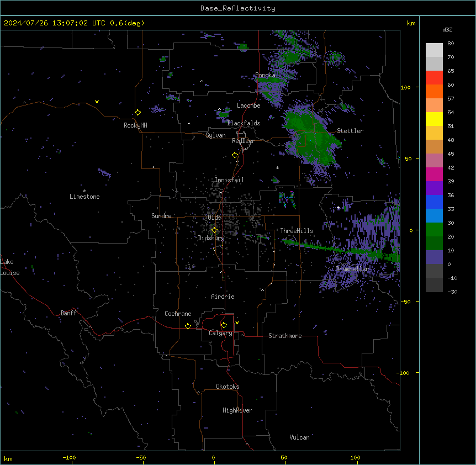Select the 100 tick on right axis
The height and width of the screenshot is (465, 476).
[x=405, y=87]
